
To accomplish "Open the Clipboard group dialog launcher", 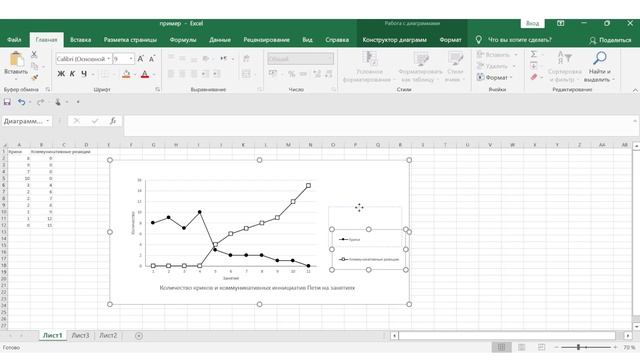I will coord(48,89).
